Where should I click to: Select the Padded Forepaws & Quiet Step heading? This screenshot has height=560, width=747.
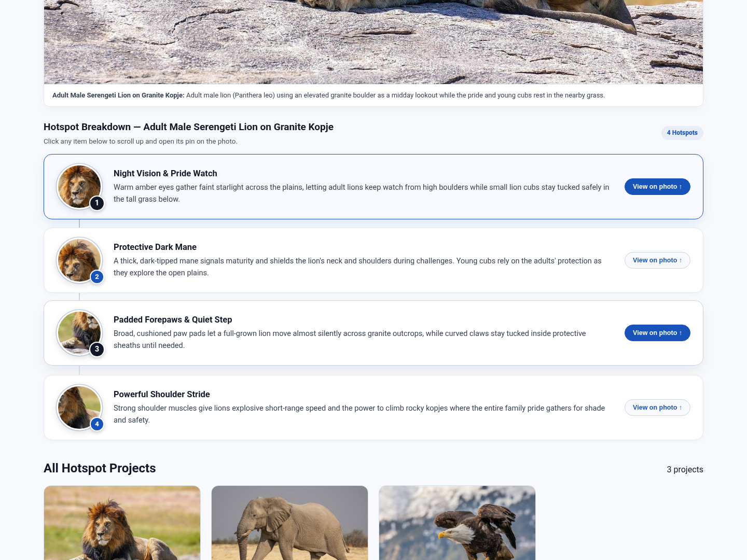[x=173, y=319]
